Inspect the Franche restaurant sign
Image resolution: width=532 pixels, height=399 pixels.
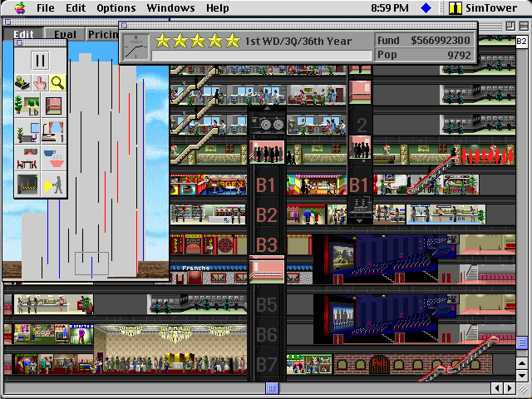point(195,268)
